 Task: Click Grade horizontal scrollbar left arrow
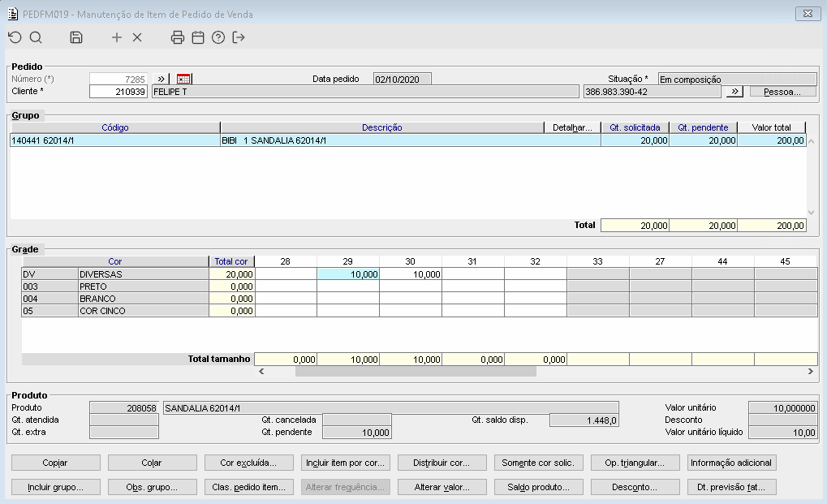point(261,372)
